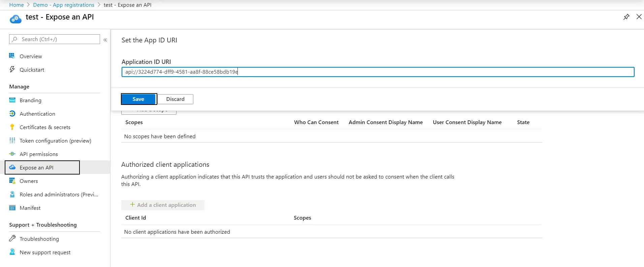Click the search magnifier icon

15,39
